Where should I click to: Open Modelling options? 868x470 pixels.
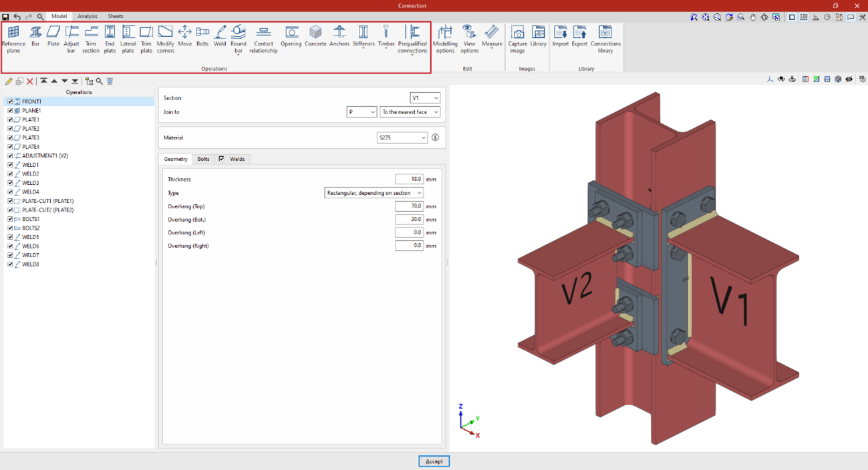click(445, 39)
